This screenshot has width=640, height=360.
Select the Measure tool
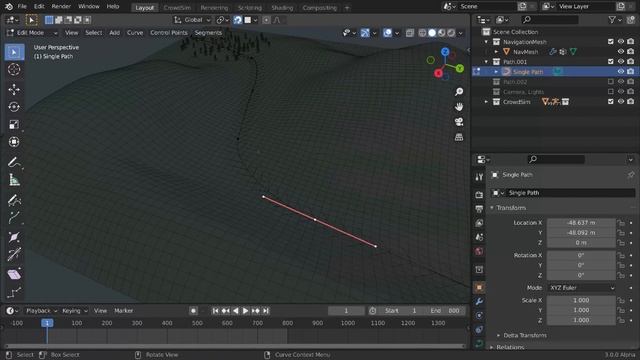[14, 180]
